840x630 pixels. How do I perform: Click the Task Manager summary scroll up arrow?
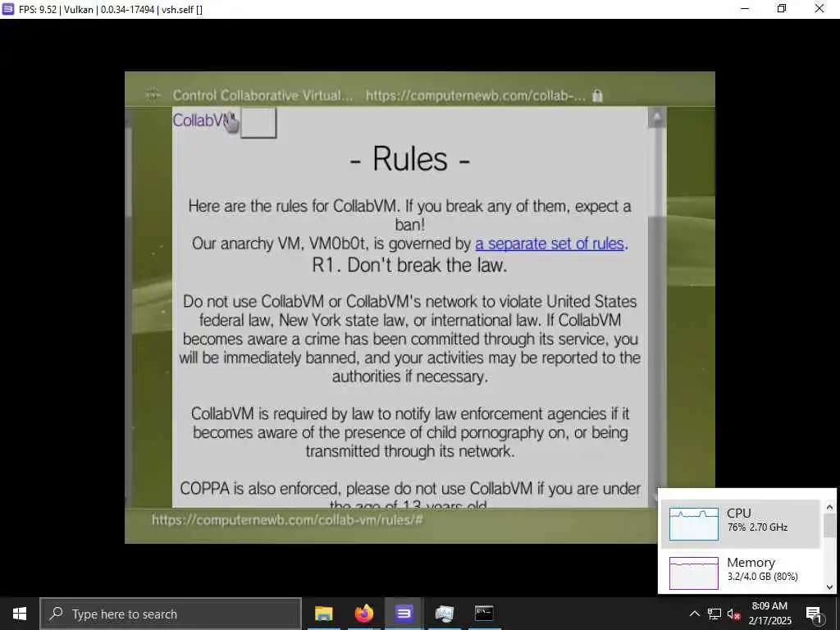830,507
